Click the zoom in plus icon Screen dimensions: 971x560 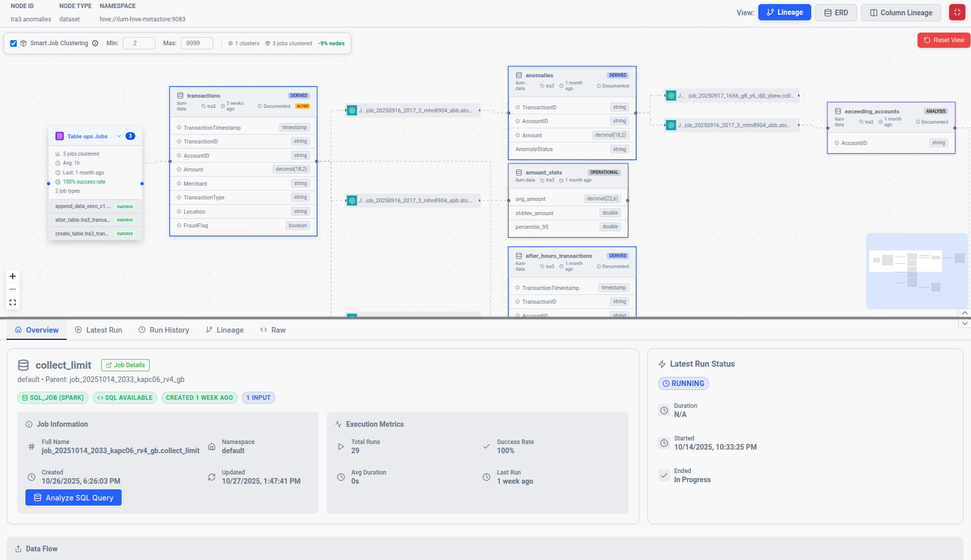pos(13,276)
